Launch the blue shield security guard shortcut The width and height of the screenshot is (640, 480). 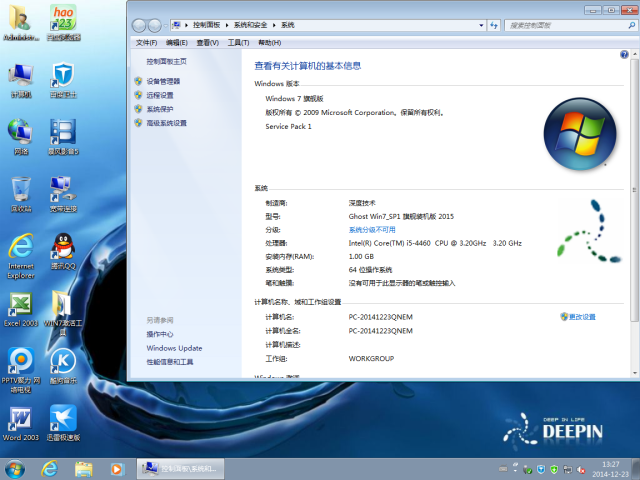click(x=63, y=80)
